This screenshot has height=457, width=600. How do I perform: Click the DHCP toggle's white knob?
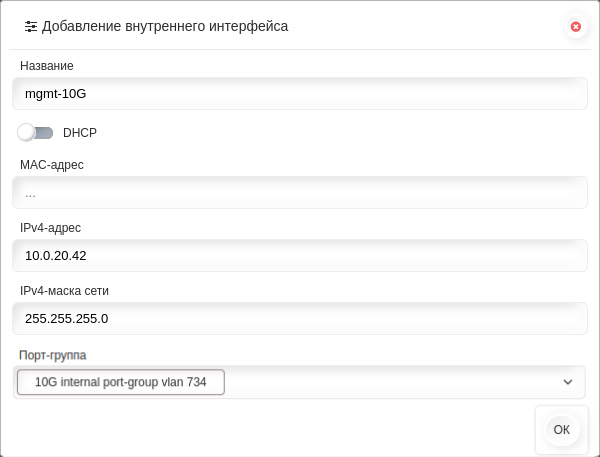coord(26,132)
